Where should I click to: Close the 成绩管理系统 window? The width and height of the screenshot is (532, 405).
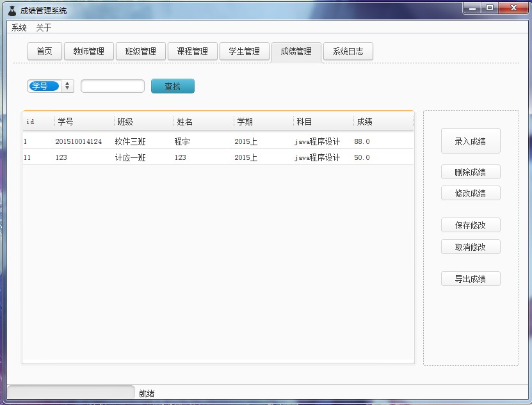pyautogui.click(x=513, y=8)
